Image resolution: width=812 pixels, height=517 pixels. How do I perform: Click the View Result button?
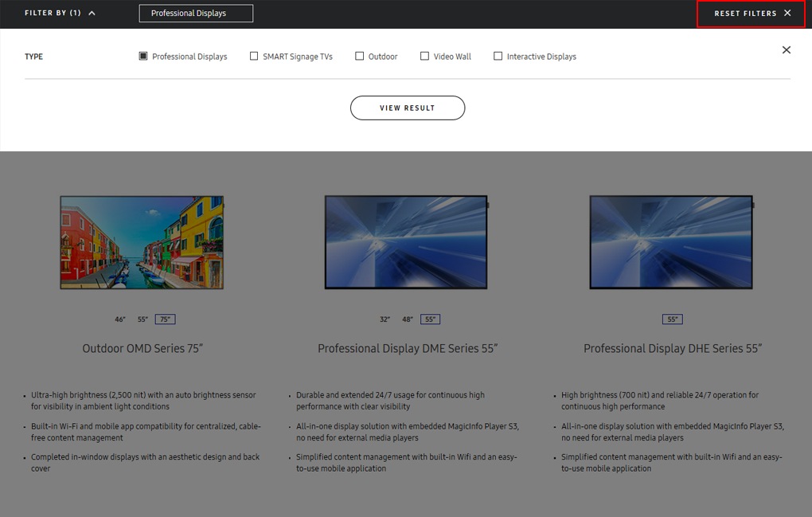click(408, 108)
